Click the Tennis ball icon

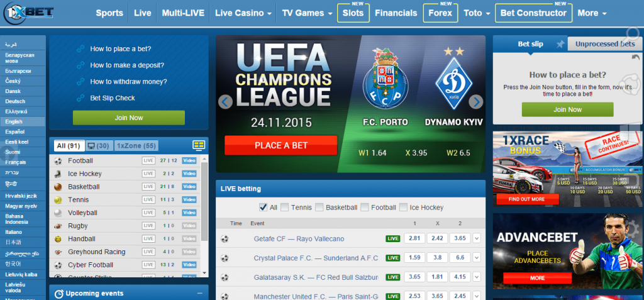[x=58, y=200]
